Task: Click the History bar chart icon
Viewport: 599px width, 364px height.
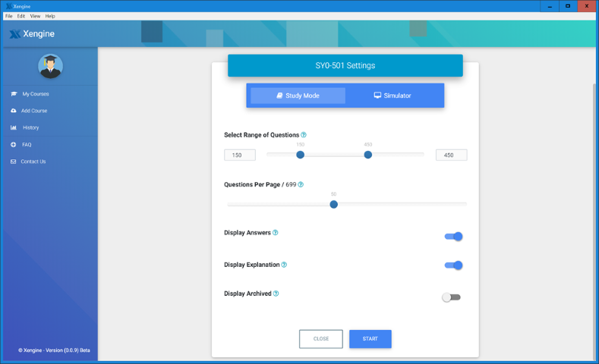Action: tap(14, 127)
